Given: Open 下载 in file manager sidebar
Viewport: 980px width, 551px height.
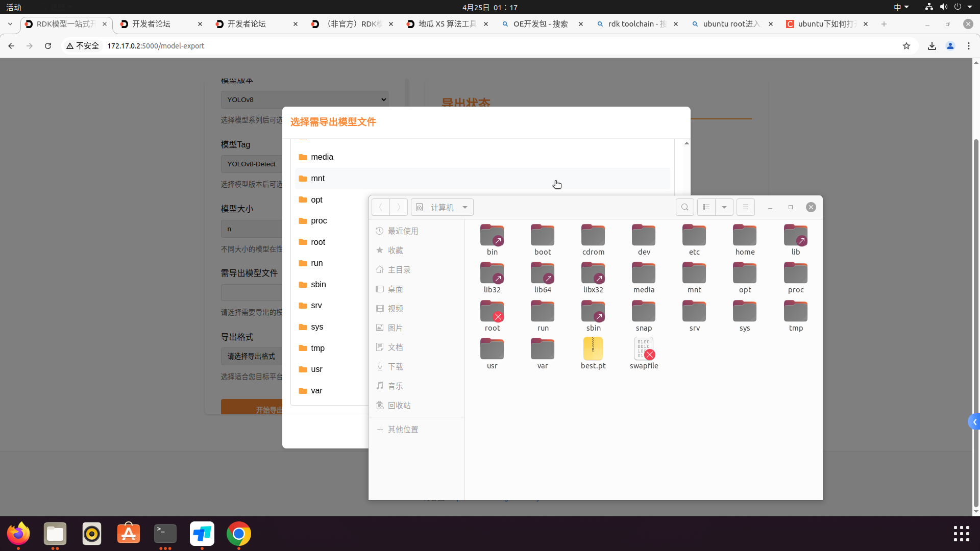Looking at the screenshot, I should tap(416, 367).
